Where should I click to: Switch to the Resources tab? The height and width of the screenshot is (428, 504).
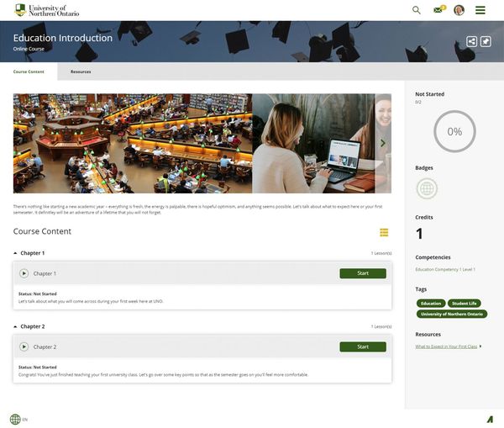(x=81, y=71)
